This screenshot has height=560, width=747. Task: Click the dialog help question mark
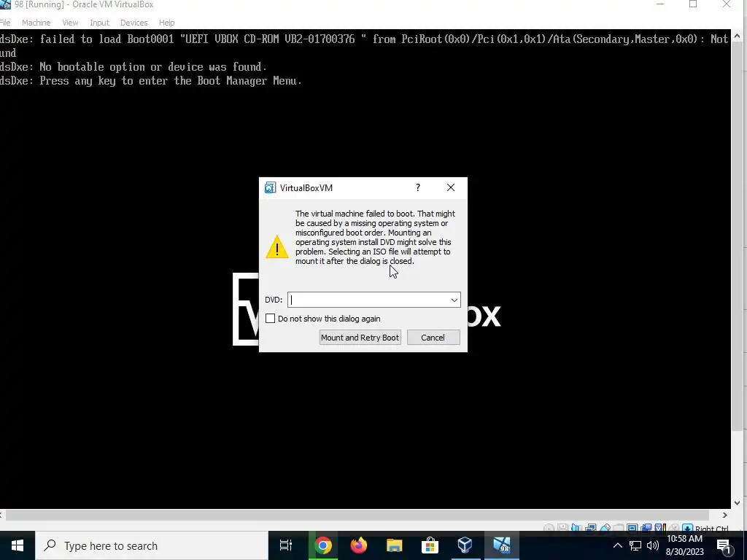pos(418,187)
